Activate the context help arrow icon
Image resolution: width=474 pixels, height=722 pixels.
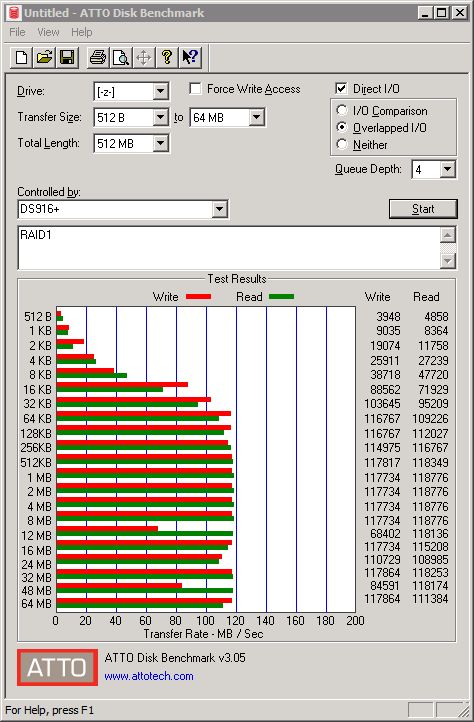click(190, 58)
